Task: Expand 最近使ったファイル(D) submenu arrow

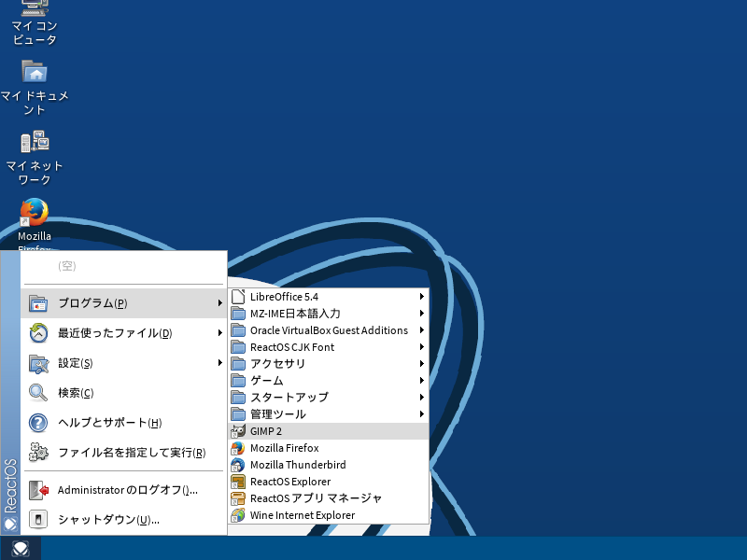Action: pos(219,333)
